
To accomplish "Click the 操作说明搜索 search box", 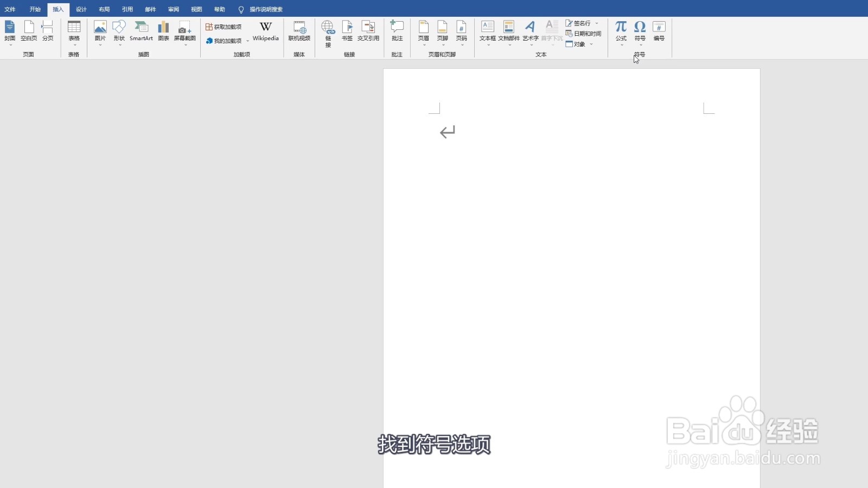I will 261,9.
